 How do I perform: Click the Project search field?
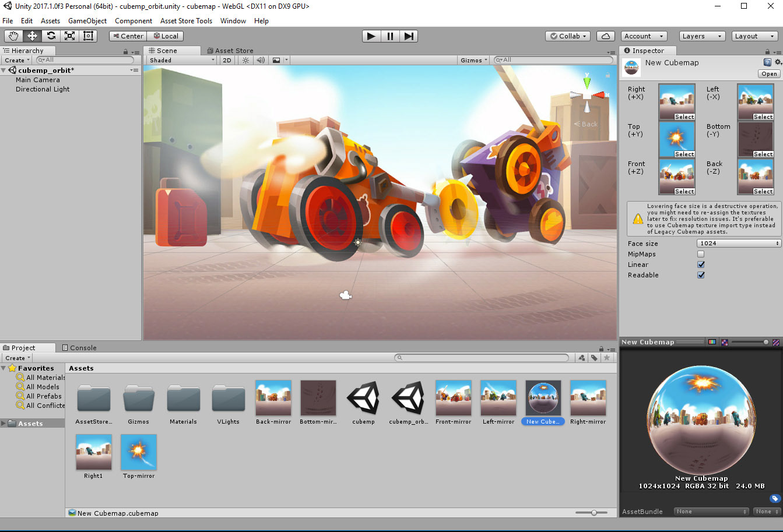pyautogui.click(x=482, y=358)
